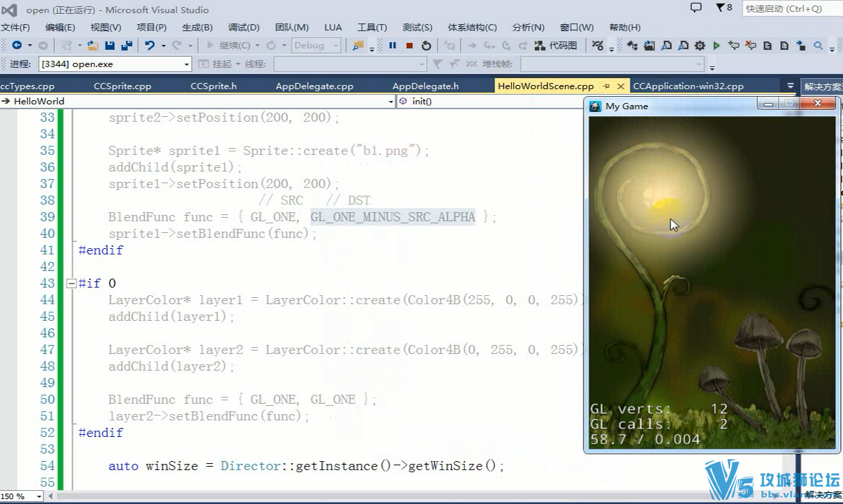Click the 解决方案 solution explorer panel tab
843x504 pixels.
click(x=822, y=87)
